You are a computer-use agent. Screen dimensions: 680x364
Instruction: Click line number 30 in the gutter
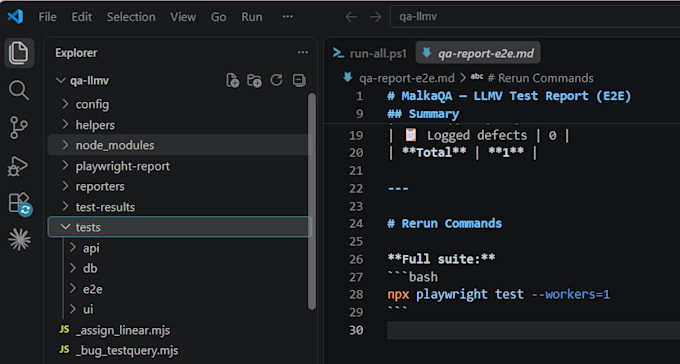pos(356,330)
